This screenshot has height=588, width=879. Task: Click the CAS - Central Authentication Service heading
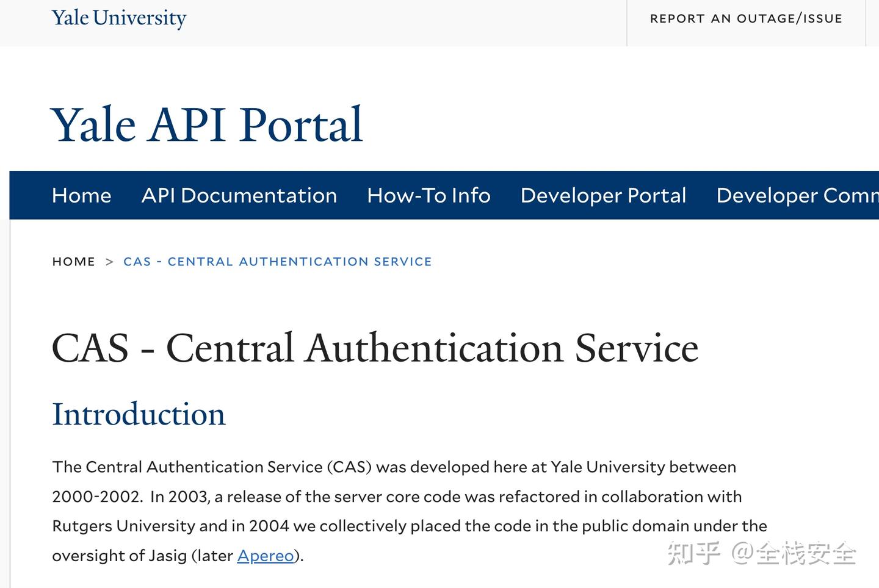pyautogui.click(x=375, y=348)
